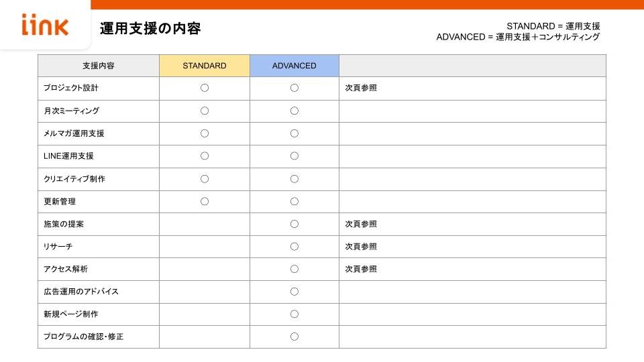This screenshot has width=644, height=362.
Task: Click STANDARD circle in 月次ミーティング row
Action: pos(205,111)
